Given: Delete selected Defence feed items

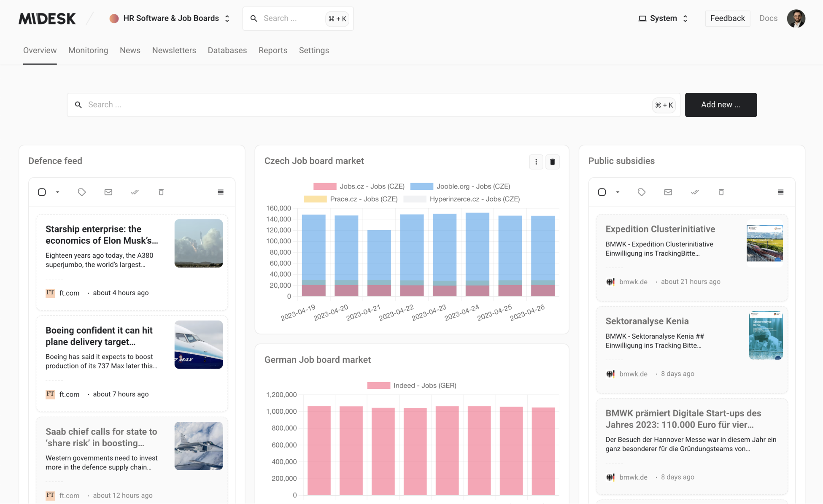Looking at the screenshot, I should pyautogui.click(x=161, y=192).
